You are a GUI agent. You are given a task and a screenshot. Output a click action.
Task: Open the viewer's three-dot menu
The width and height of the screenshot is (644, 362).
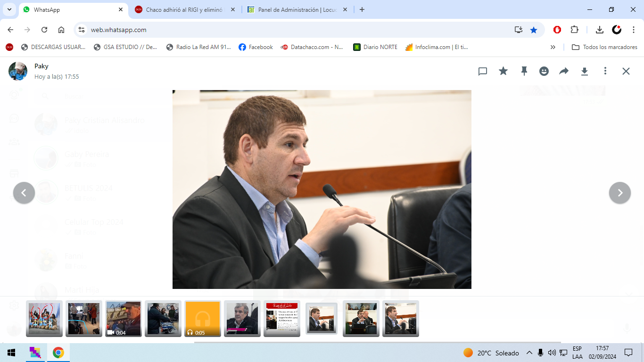pyautogui.click(x=605, y=71)
